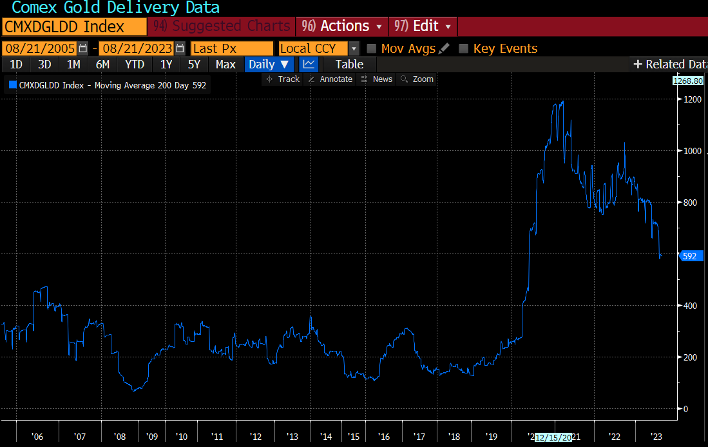Viewport: 708px width, 448px height.
Task: Open the Daily periodicity dropdown
Action: (269, 64)
